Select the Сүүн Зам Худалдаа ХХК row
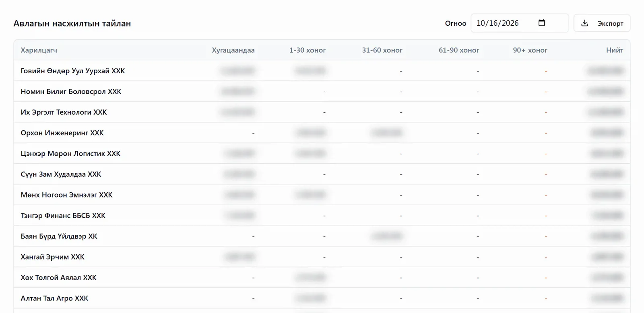The height and width of the screenshot is (313, 644). [322, 174]
